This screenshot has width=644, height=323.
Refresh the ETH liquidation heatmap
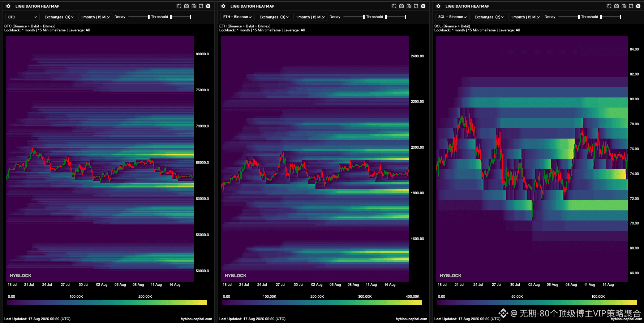point(394,6)
